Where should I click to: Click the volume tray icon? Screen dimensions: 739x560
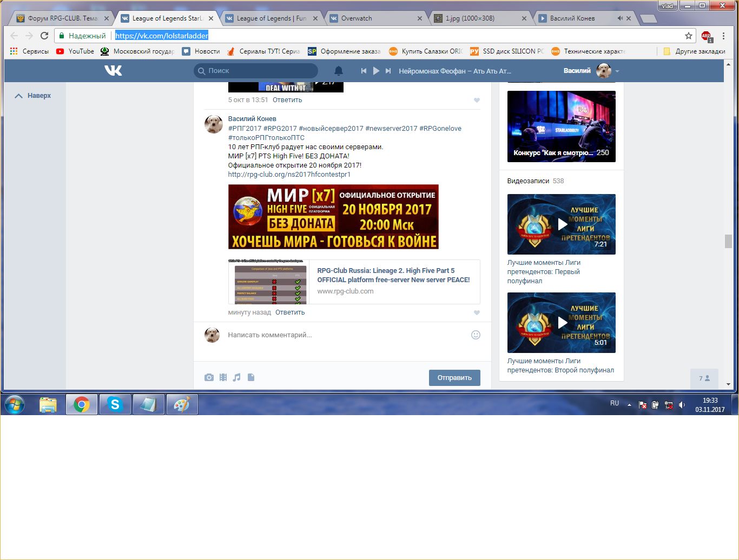click(682, 404)
